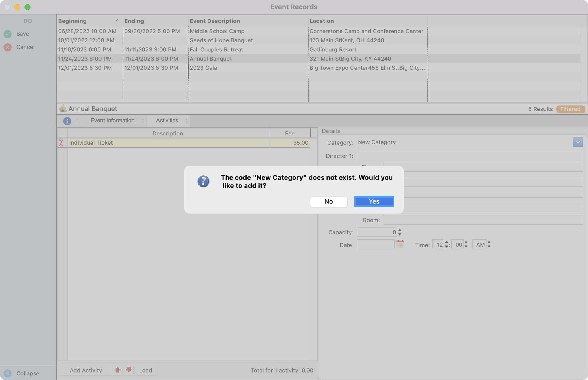Confirm adding code with Yes button
The image size is (588, 380).
pos(374,201)
